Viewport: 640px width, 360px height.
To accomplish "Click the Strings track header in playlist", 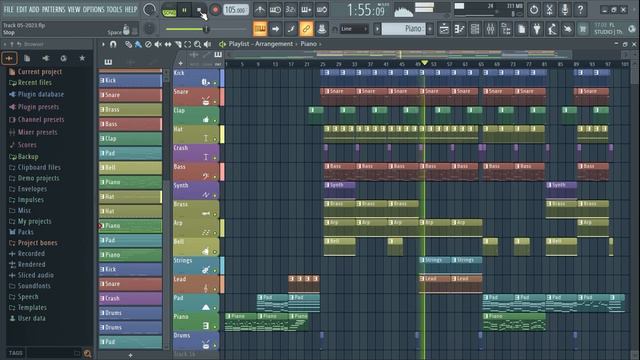I will pyautogui.click(x=196, y=265).
